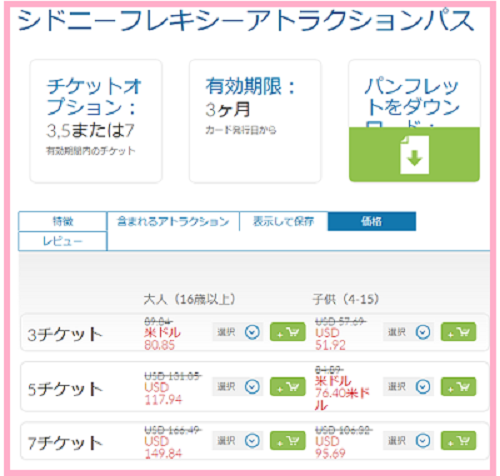Click the child price USD 95.69
The height and width of the screenshot is (476, 500).
pos(330,448)
